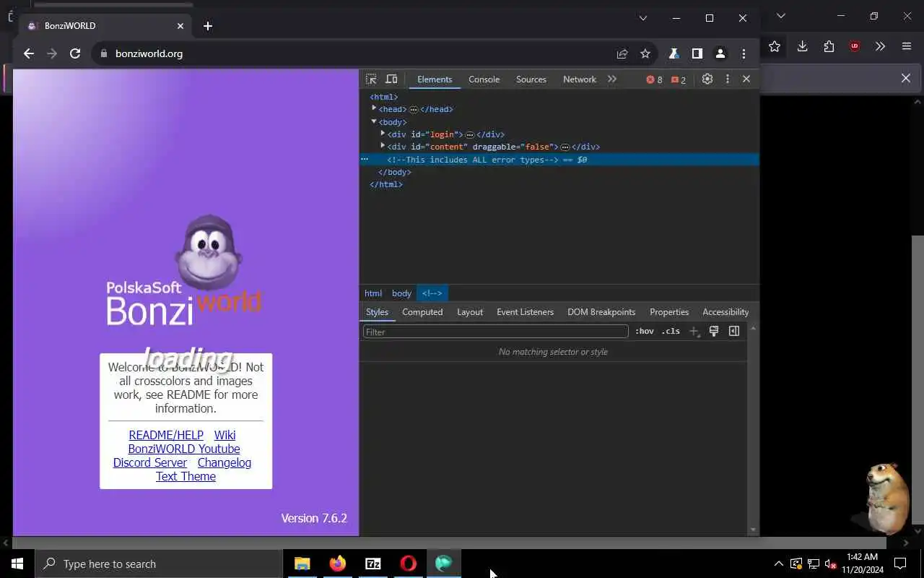Screen dimensions: 924x578
Task: Switch to the Console tab
Action: pyautogui.click(x=484, y=79)
